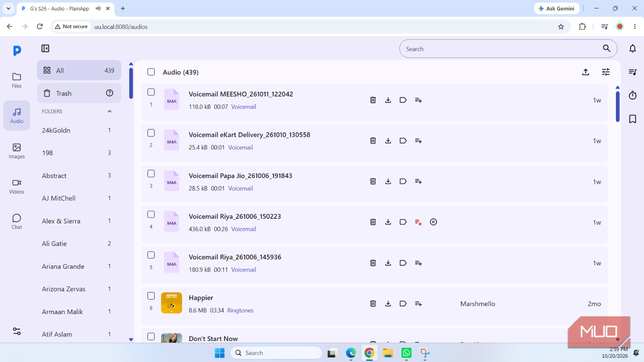
Task: Collapse the FOLDERS section chevron
Action: click(110, 111)
